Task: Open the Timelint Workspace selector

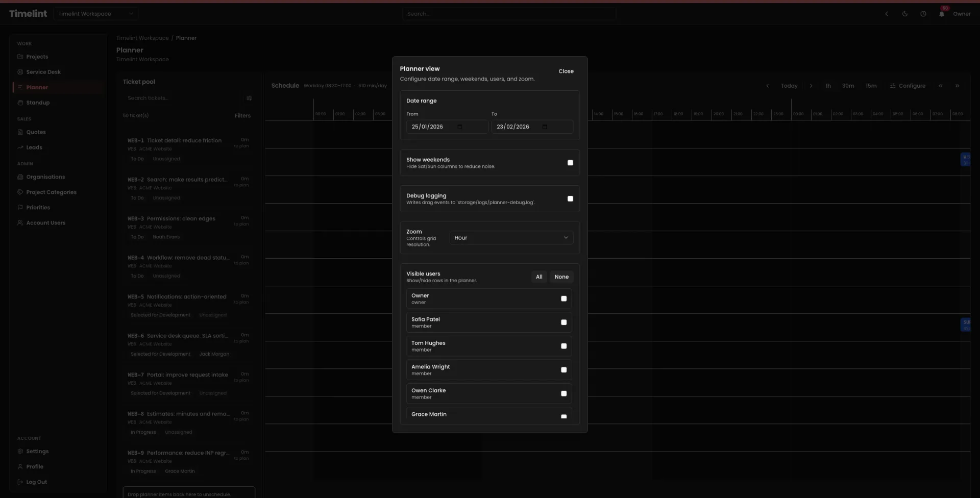Action: [96, 14]
